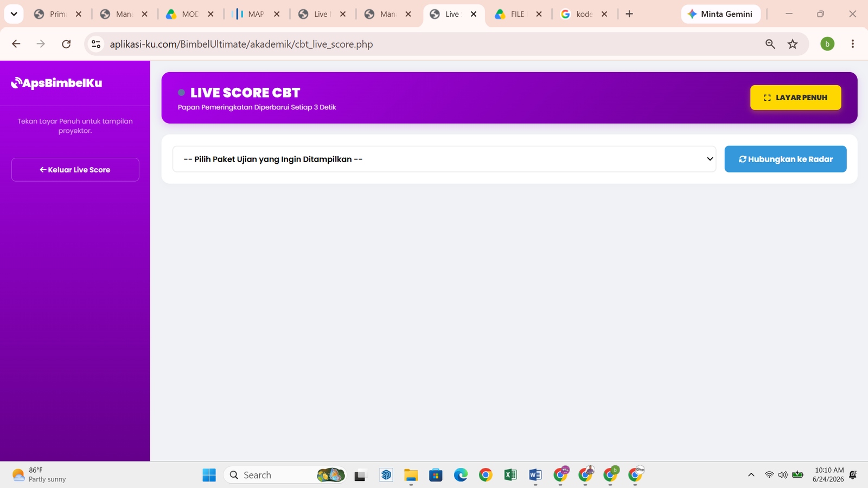Open Excel from the taskbar

click(510, 475)
